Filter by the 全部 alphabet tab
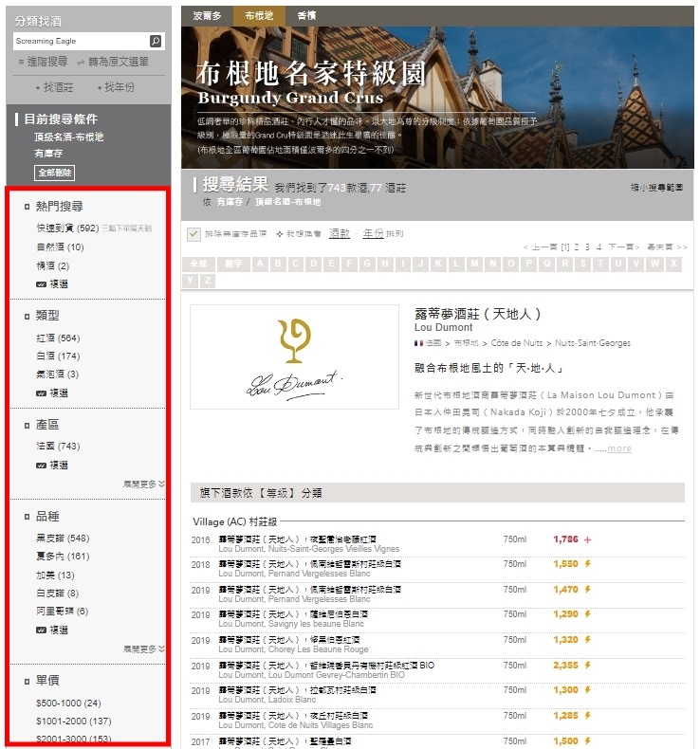The image size is (700, 749). coord(199,264)
